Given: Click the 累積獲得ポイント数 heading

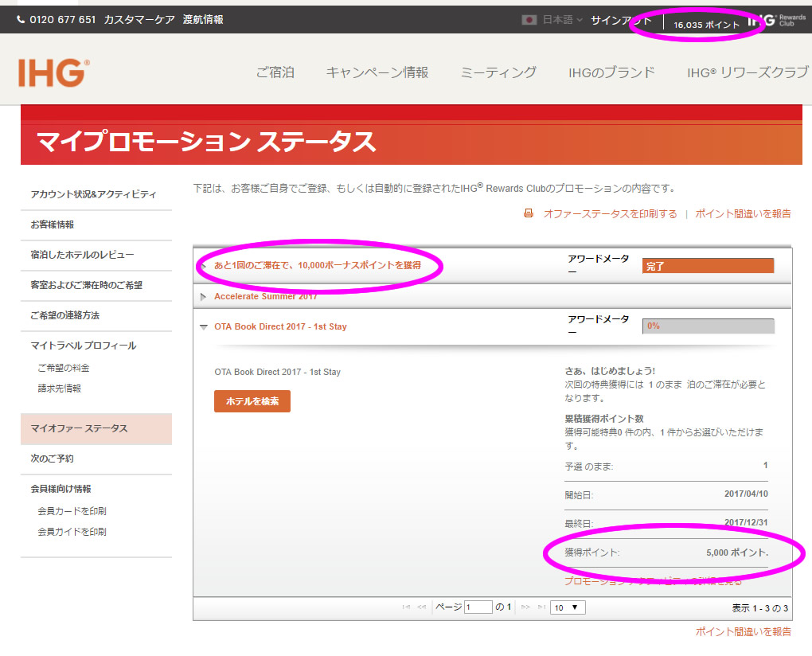Looking at the screenshot, I should 603,419.
